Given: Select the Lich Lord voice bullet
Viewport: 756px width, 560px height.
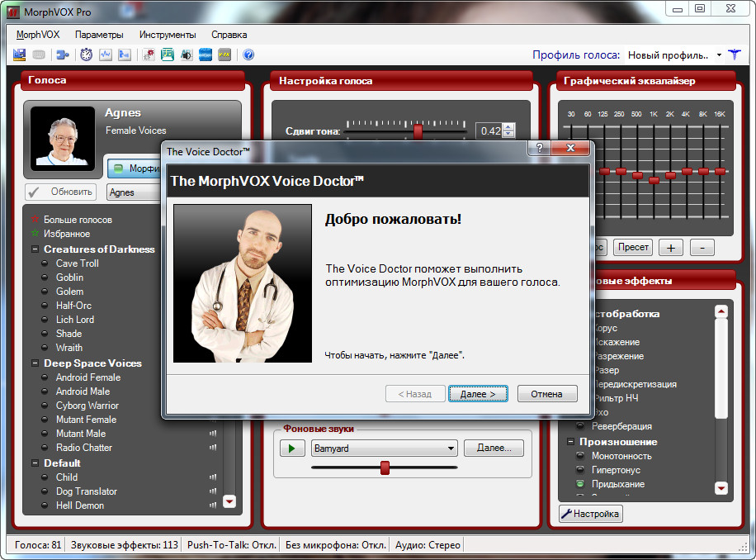Looking at the screenshot, I should click(45, 320).
